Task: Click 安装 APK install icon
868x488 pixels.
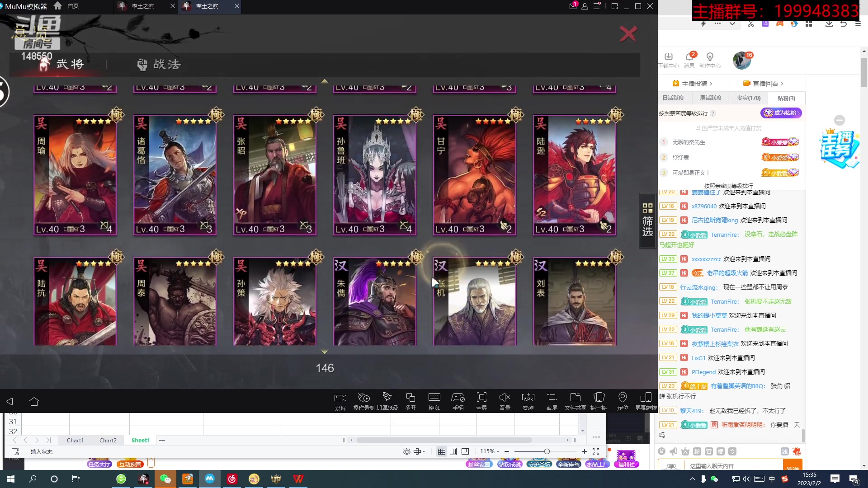Action: point(528,401)
